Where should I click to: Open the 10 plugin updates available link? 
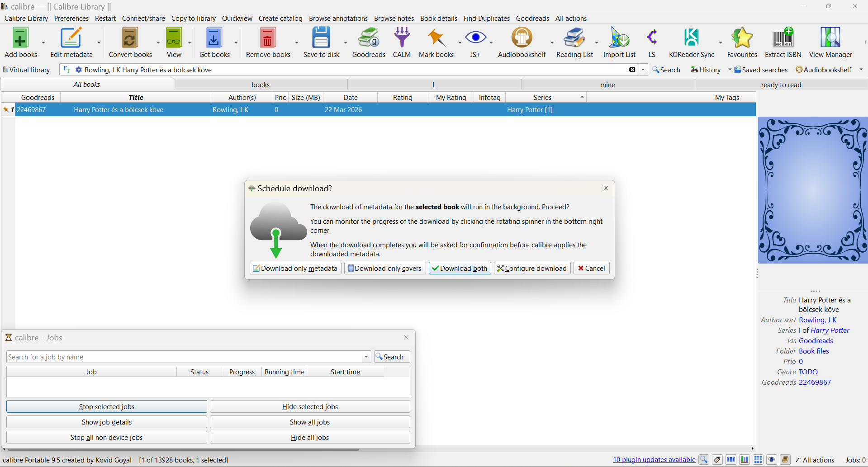click(654, 460)
